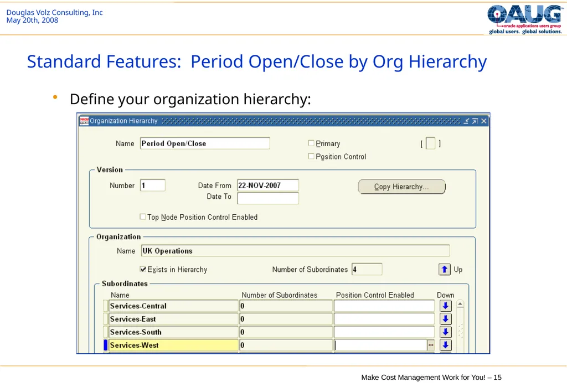Uncheck Exists in Hierarchy
The image size is (567, 392).
coord(143,269)
